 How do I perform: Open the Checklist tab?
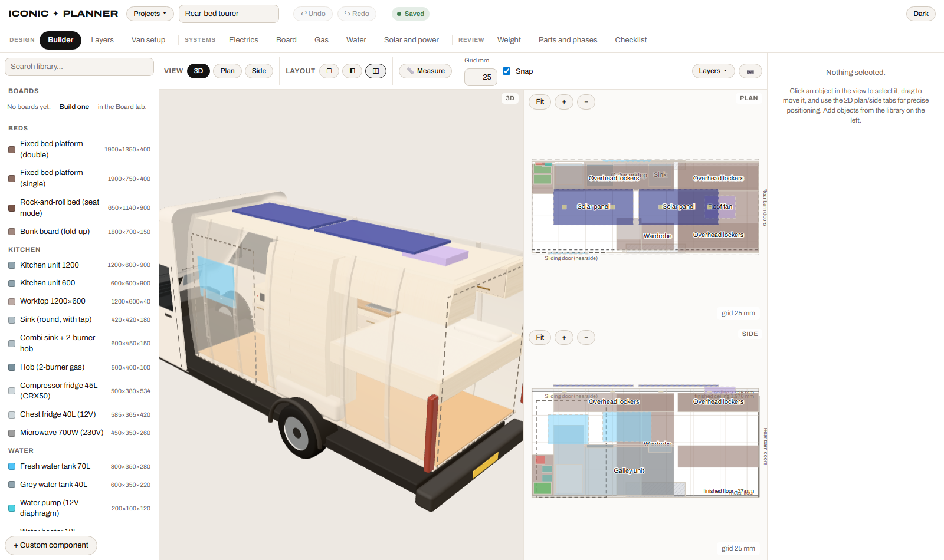click(631, 40)
